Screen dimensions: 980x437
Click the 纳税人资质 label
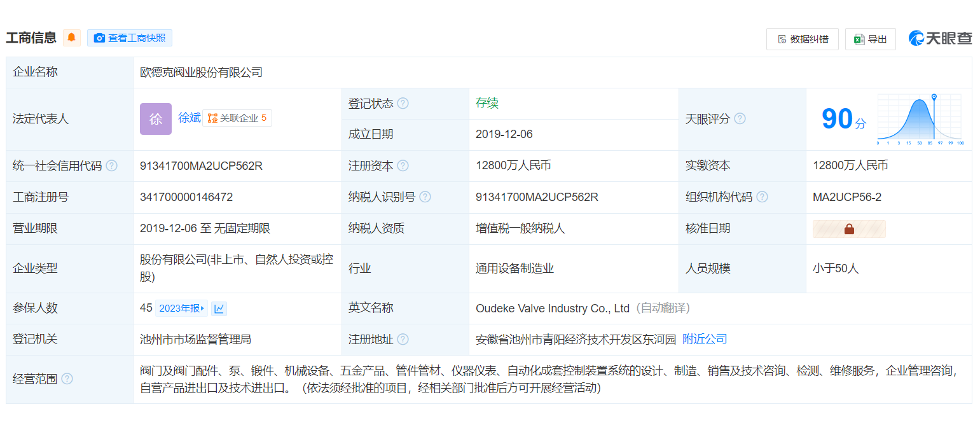[376, 228]
